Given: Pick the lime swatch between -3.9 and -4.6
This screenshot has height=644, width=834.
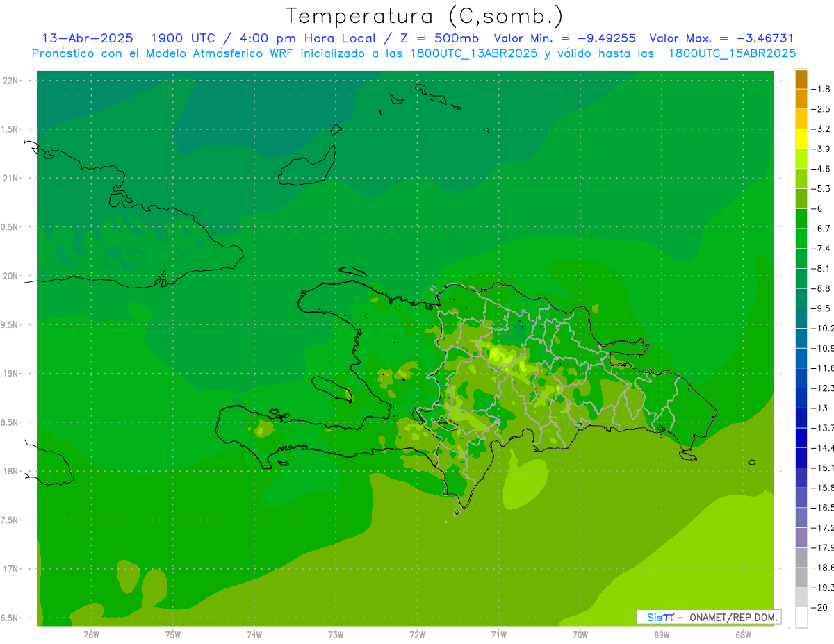Looking at the screenshot, I should [x=801, y=158].
